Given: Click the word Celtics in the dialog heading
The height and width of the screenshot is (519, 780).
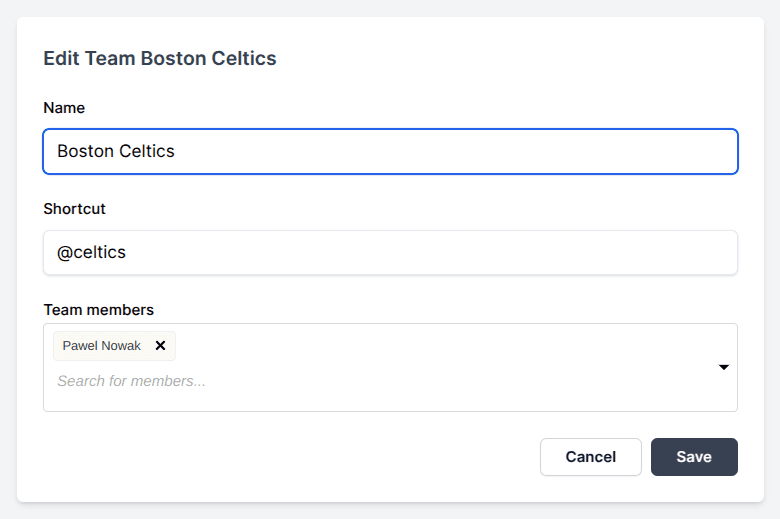Looking at the screenshot, I should [x=244, y=58].
